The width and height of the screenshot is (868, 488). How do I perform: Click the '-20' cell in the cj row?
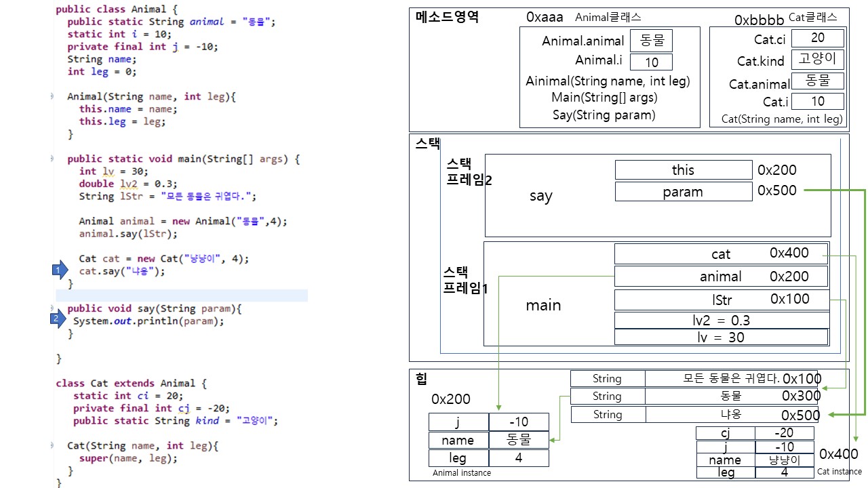785,433
